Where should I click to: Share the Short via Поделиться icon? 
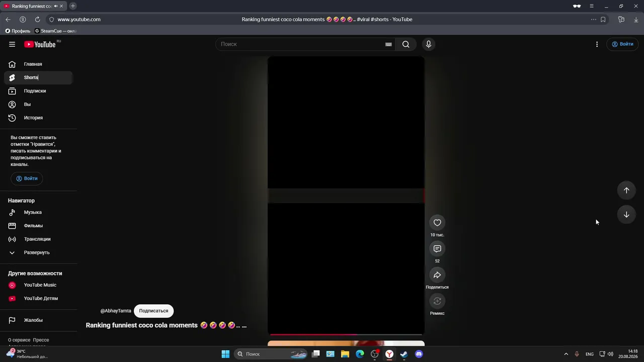(x=437, y=275)
